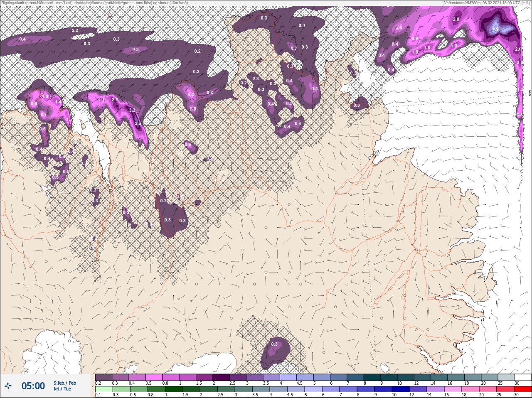This screenshot has width=532, height=398.
Task: Select top-row lavender swatch between 4 and 4.5
Action: click(288, 378)
